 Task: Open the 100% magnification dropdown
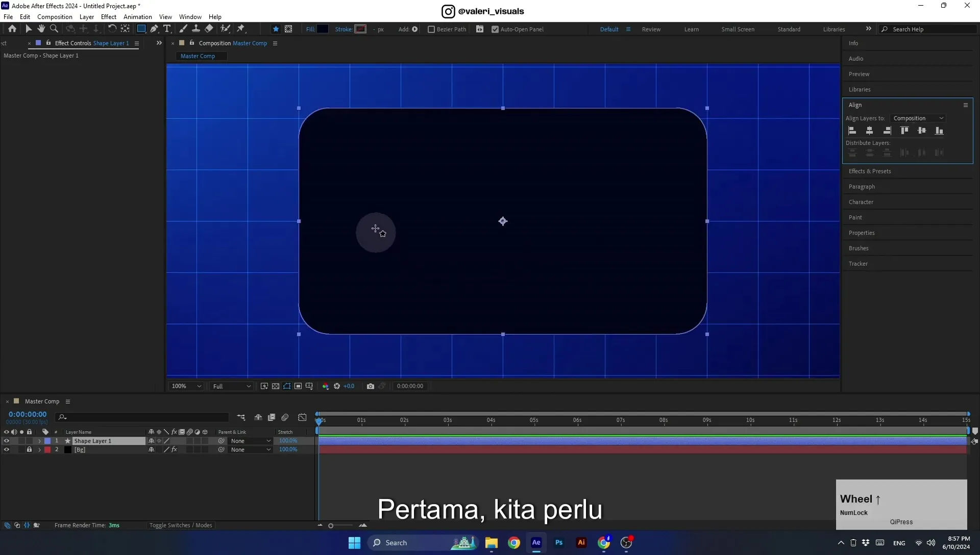[x=186, y=386]
